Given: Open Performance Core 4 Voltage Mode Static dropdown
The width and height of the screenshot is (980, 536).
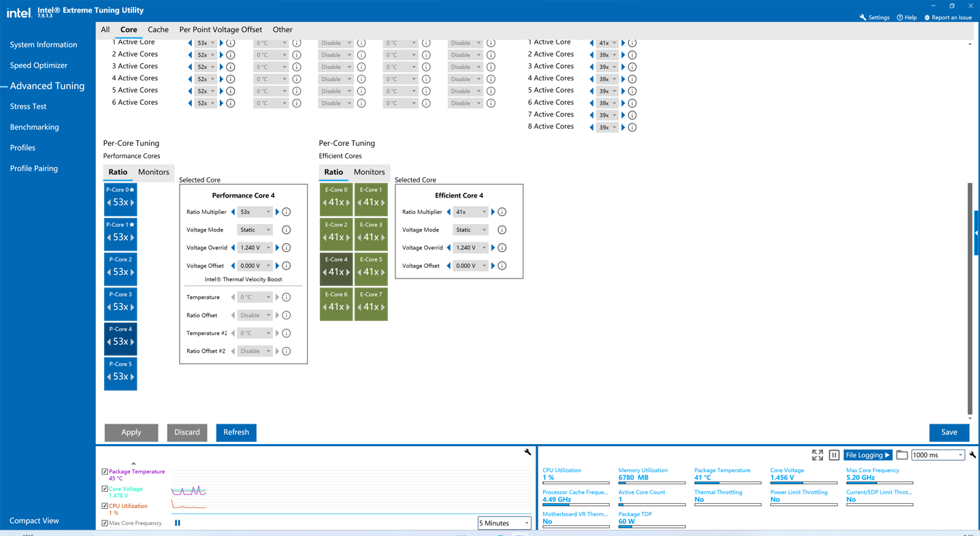Looking at the screenshot, I should pyautogui.click(x=255, y=230).
